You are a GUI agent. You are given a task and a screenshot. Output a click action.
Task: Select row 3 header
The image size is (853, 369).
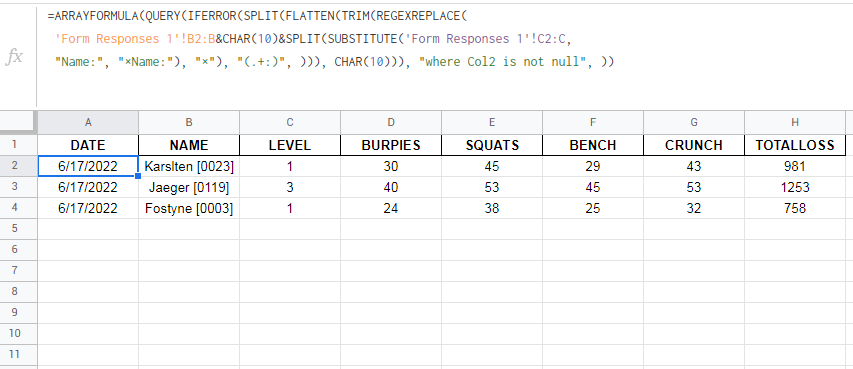tap(18, 187)
